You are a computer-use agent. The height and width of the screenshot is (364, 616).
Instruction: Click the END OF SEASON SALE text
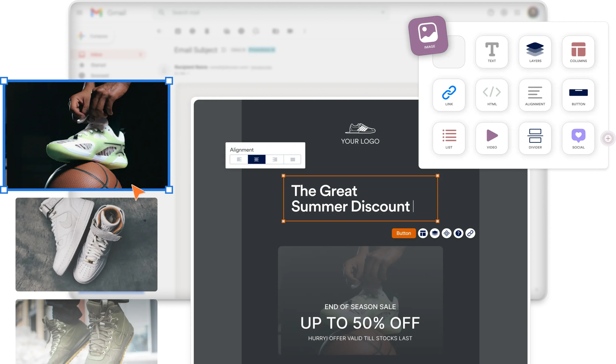point(360,307)
